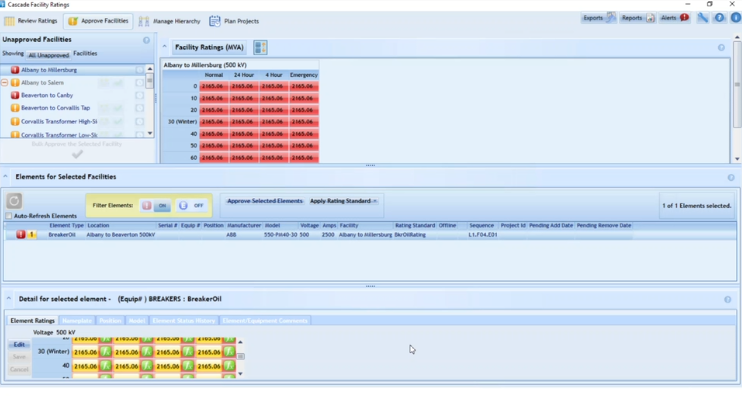Click the first fx formula icon in 30 (Winter) row
Screen dimensions: 742x396
(106, 352)
